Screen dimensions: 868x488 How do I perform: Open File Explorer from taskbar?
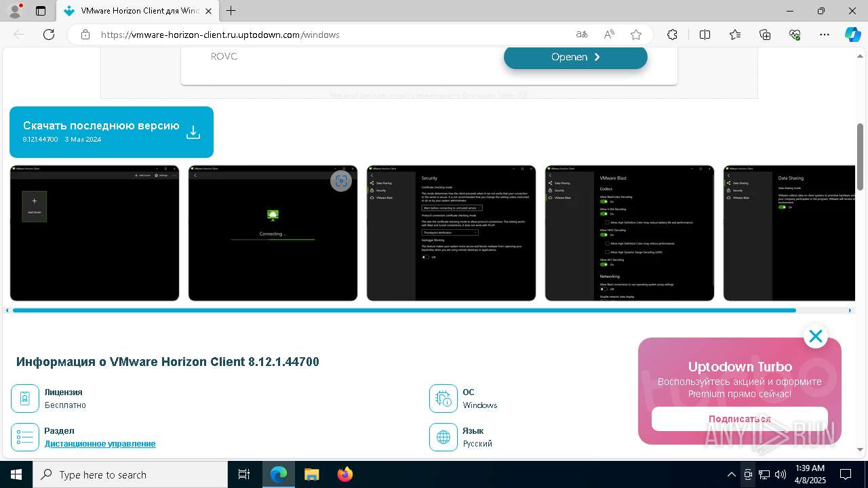coord(312,474)
